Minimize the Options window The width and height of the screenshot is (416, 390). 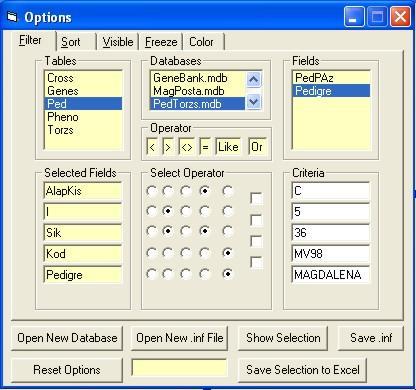[x=354, y=17]
